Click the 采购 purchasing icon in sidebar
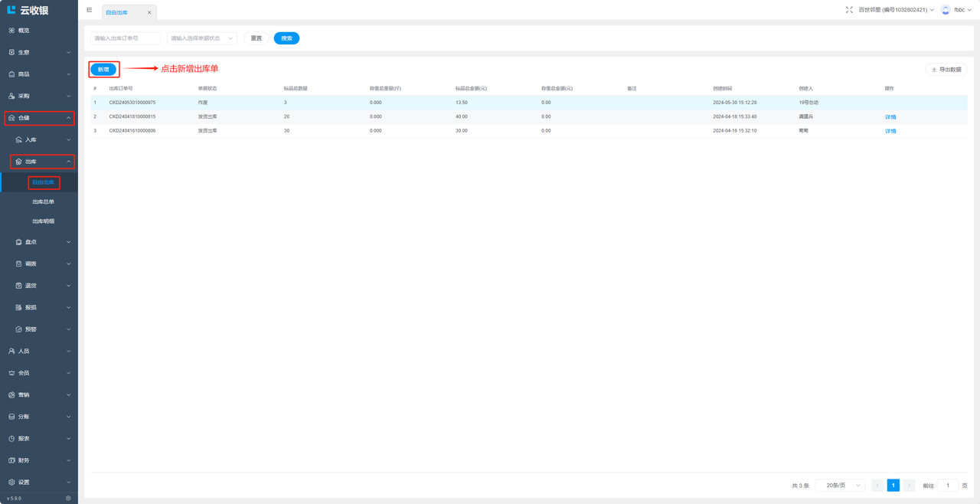Screen dimensions: 980x504 [11, 97]
